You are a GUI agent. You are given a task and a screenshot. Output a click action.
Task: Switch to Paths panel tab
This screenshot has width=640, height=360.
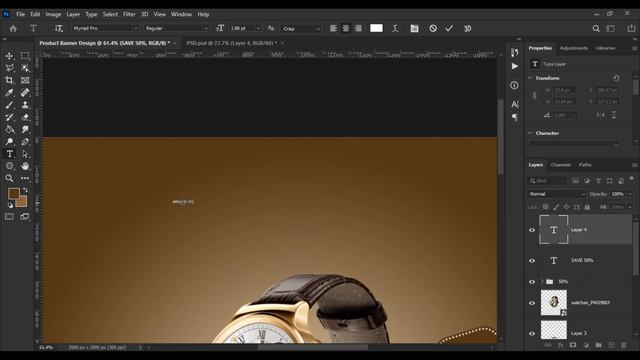[x=585, y=165]
